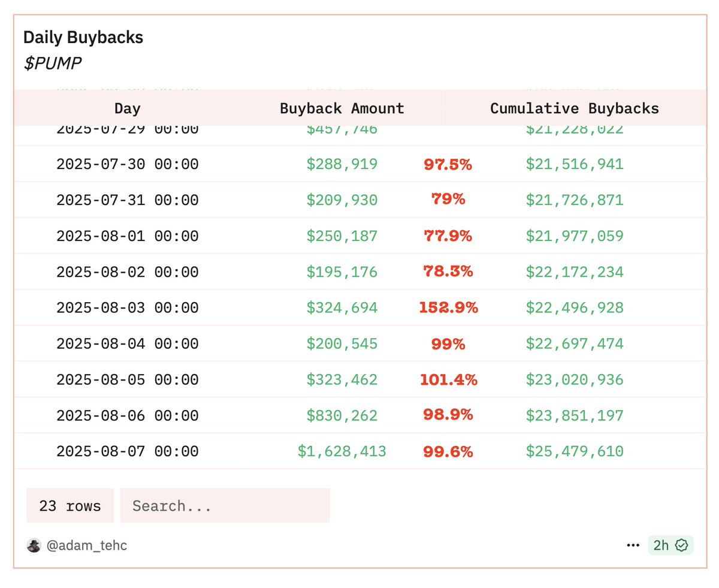Sort by the Day column header
This screenshot has width=719, height=588.
128,108
